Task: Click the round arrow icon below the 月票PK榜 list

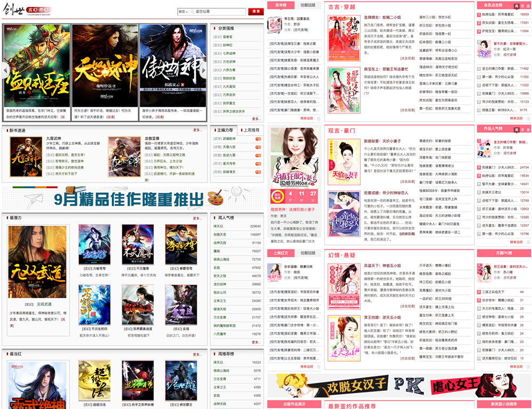Action: click(x=528, y=367)
